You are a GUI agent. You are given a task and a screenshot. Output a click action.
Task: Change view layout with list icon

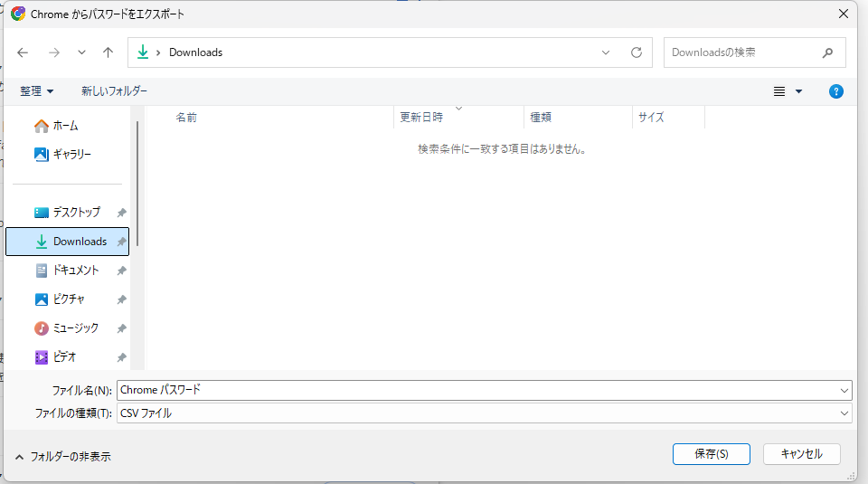(779, 91)
